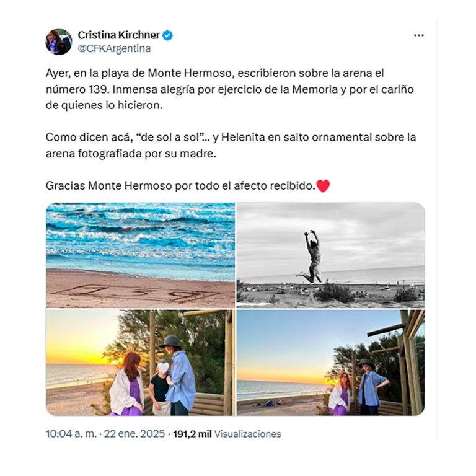Click the Visualizaciones label
This screenshot has width=476, height=476.
248,434
